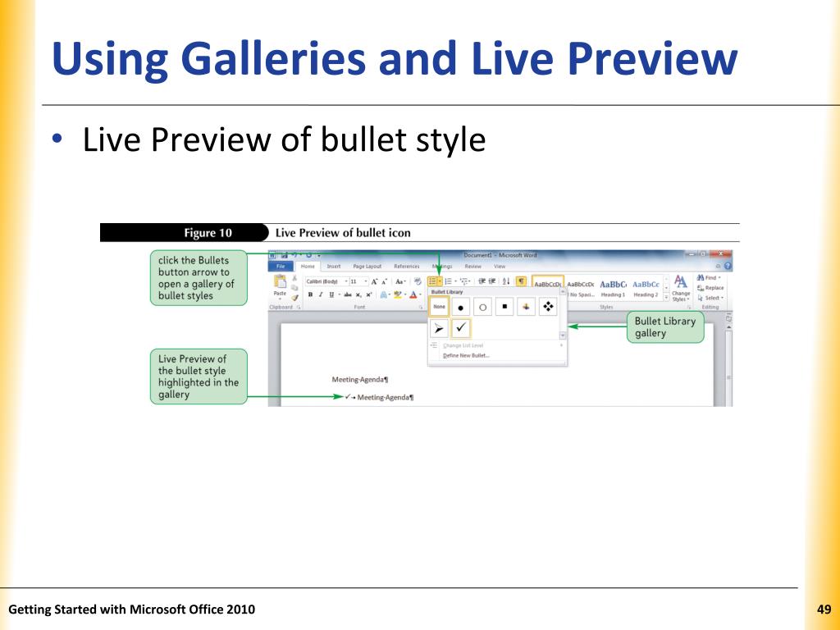Screen dimensions: 840x630
Task: Click the Replace button
Action: coord(710,288)
